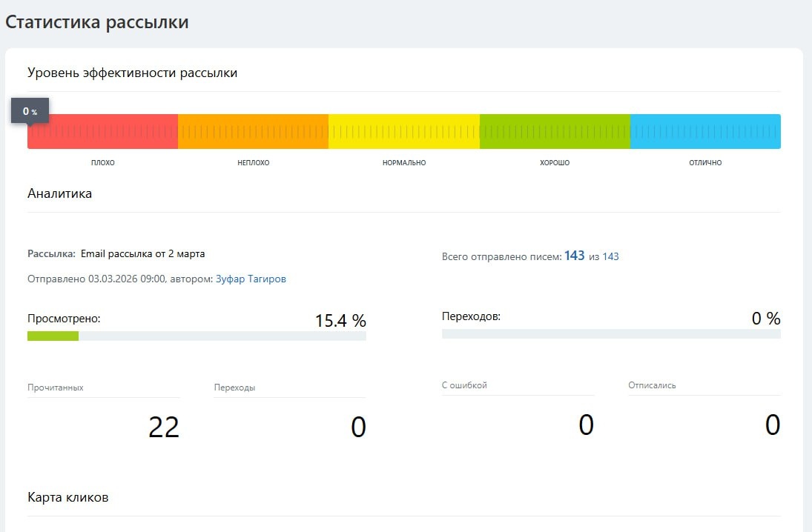Click the 0 % Переходов value
This screenshot has height=532, width=812.
point(766,319)
